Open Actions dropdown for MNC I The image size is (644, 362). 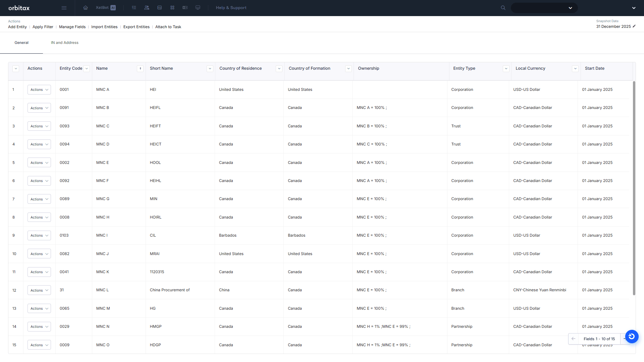tap(39, 236)
